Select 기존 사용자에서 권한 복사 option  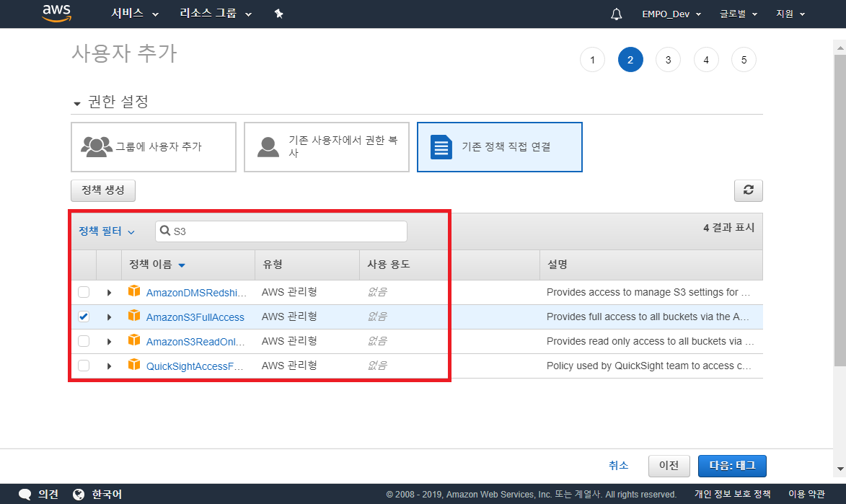pyautogui.click(x=327, y=147)
